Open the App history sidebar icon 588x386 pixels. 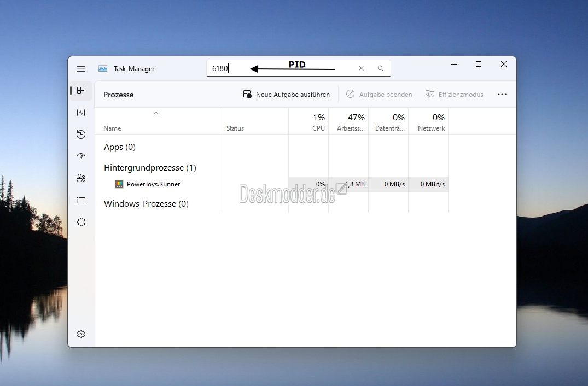click(x=81, y=134)
